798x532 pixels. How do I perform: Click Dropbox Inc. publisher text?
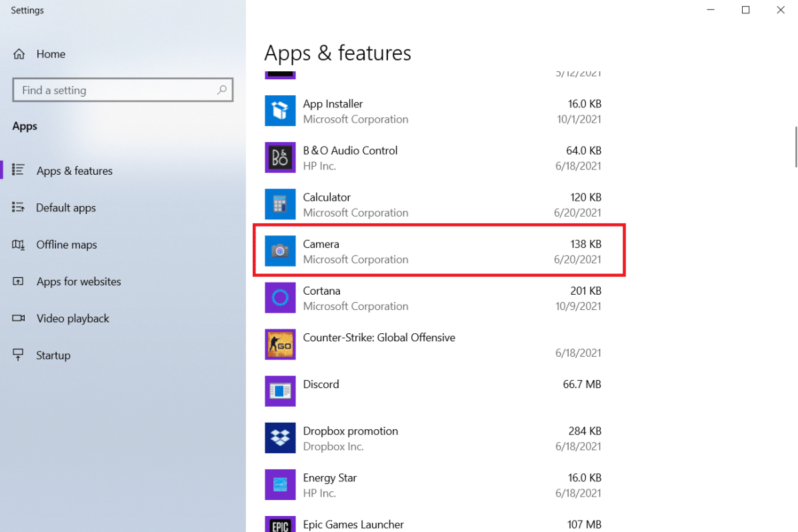pyautogui.click(x=333, y=447)
